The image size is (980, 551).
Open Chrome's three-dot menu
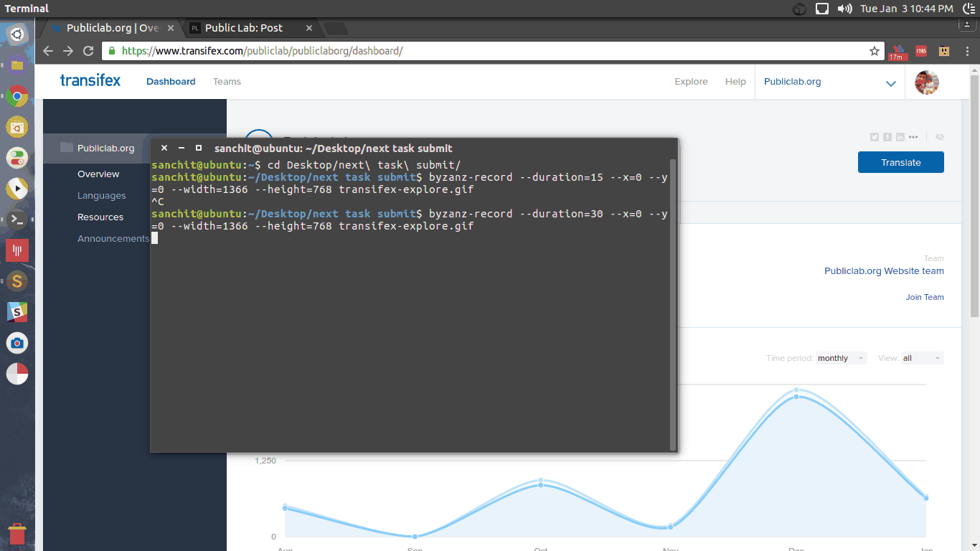click(x=966, y=51)
